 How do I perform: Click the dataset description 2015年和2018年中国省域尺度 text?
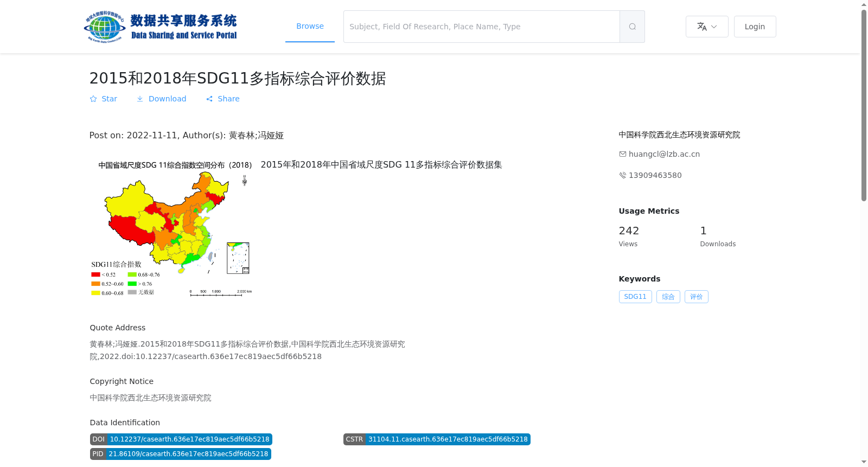381,164
